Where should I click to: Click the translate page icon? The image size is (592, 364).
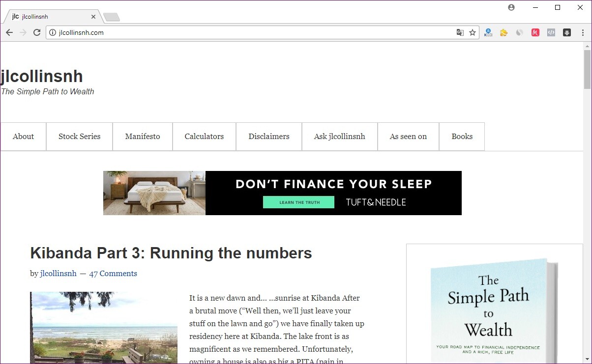coord(460,32)
